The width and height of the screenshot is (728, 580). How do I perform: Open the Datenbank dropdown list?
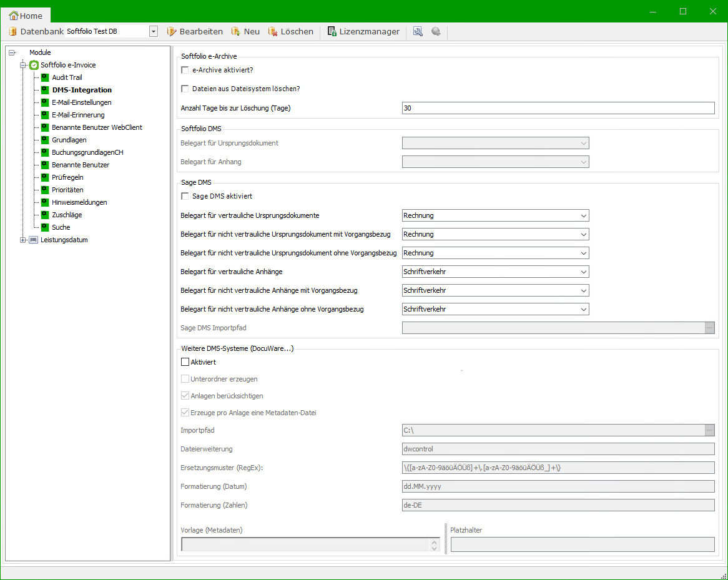click(153, 31)
